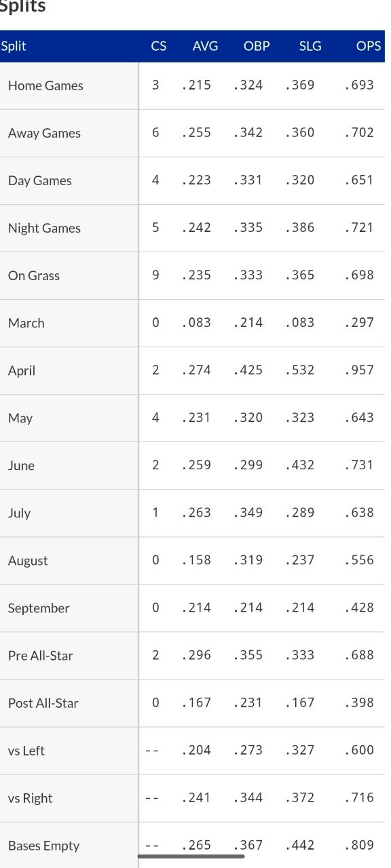The height and width of the screenshot is (868, 391).
Task: Click the Split column header
Action: tap(14, 47)
